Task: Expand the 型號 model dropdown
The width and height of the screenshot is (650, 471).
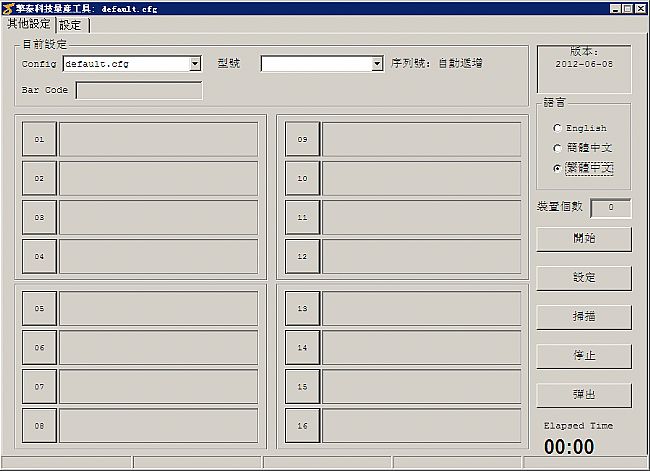Action: pos(377,64)
